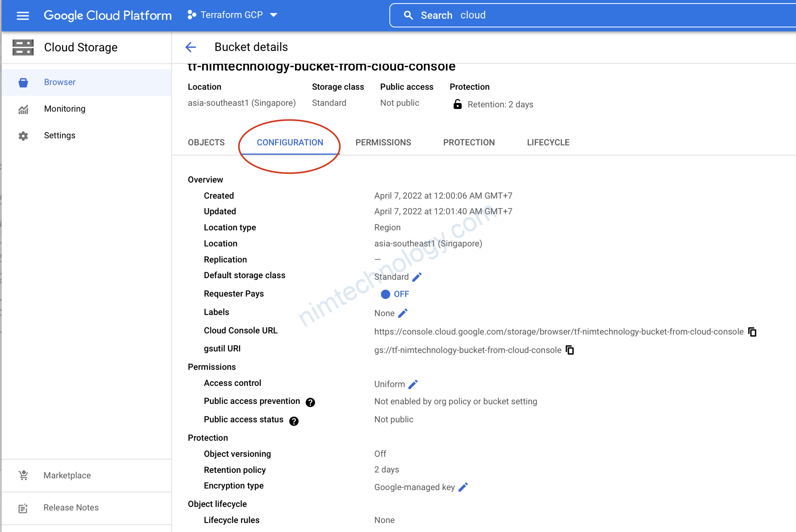Open the Terraform GCP project selector

coord(233,15)
